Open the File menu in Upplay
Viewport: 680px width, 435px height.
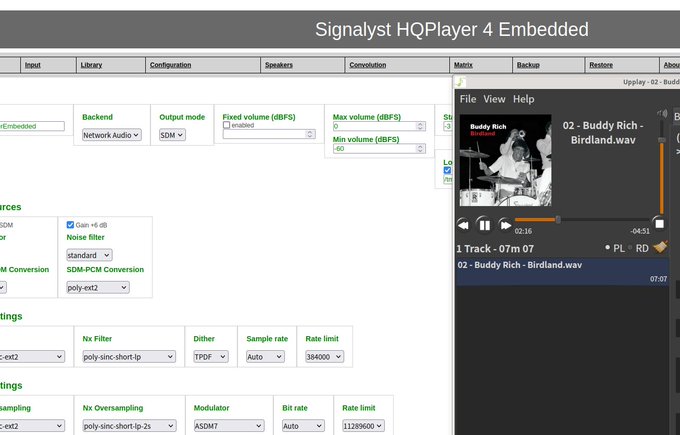(467, 99)
